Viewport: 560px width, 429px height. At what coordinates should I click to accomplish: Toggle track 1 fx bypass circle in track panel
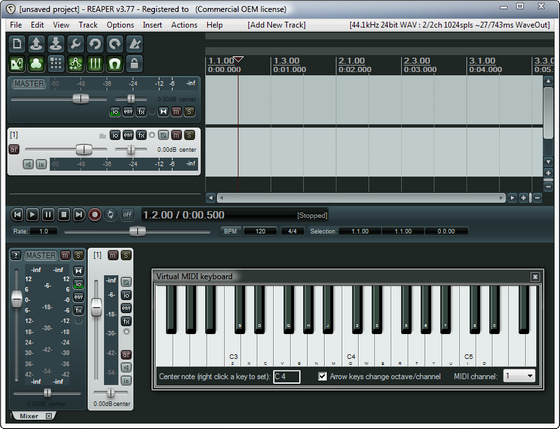tap(152, 135)
